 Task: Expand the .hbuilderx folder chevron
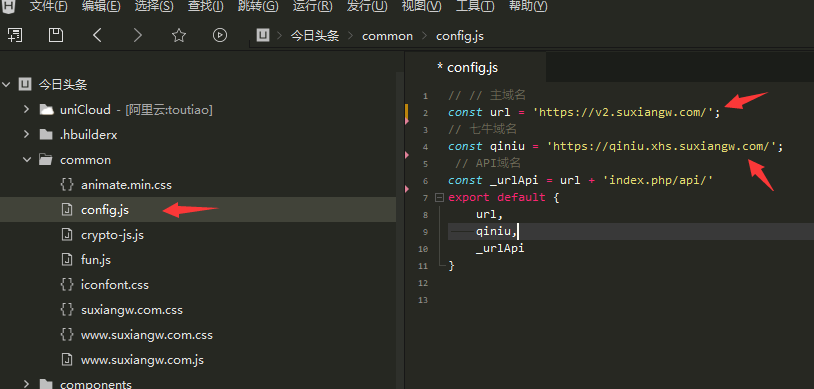(x=26, y=134)
